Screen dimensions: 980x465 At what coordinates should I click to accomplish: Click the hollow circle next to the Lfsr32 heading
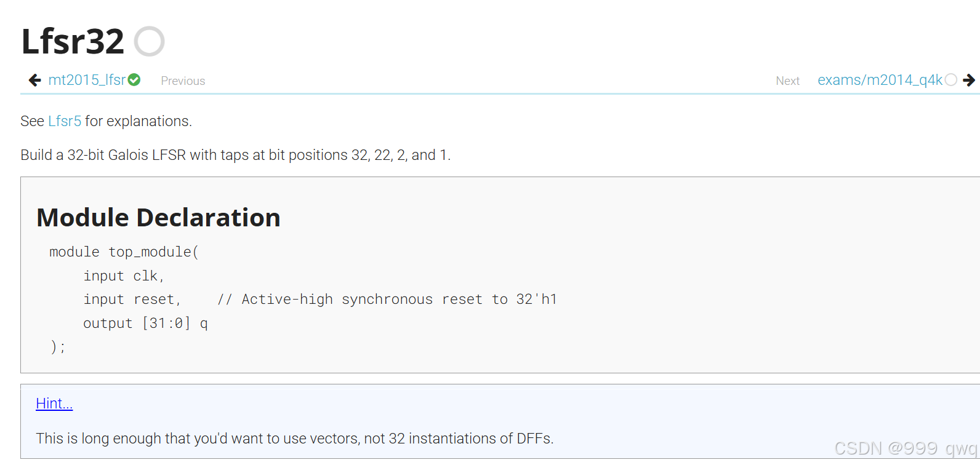150,41
